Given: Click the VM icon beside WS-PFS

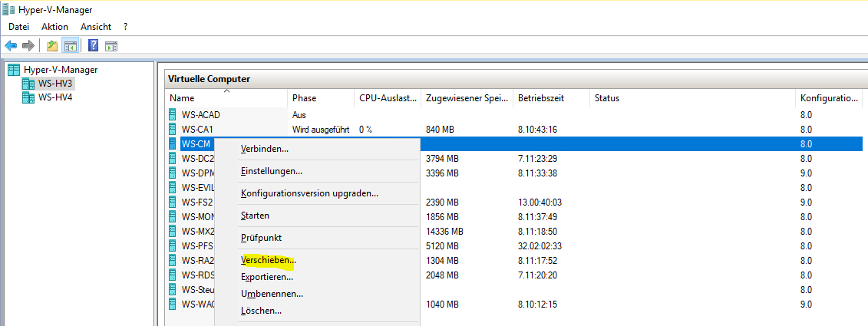Looking at the screenshot, I should point(173,245).
